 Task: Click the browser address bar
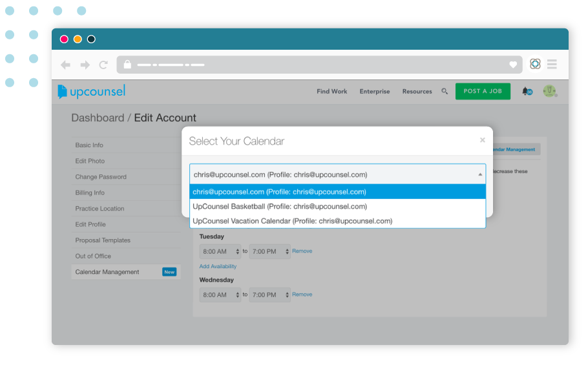pos(319,65)
